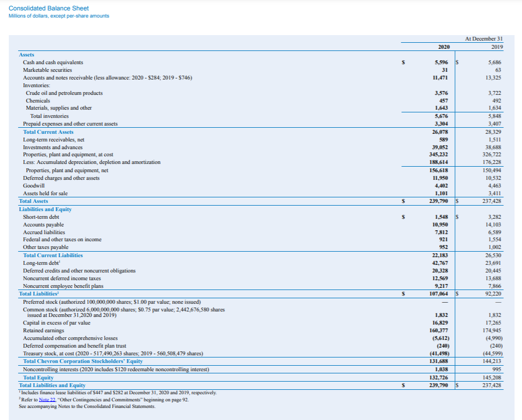Select the 2020 short-term debt value 1,548
The width and height of the screenshot is (522, 420).
tap(441, 217)
